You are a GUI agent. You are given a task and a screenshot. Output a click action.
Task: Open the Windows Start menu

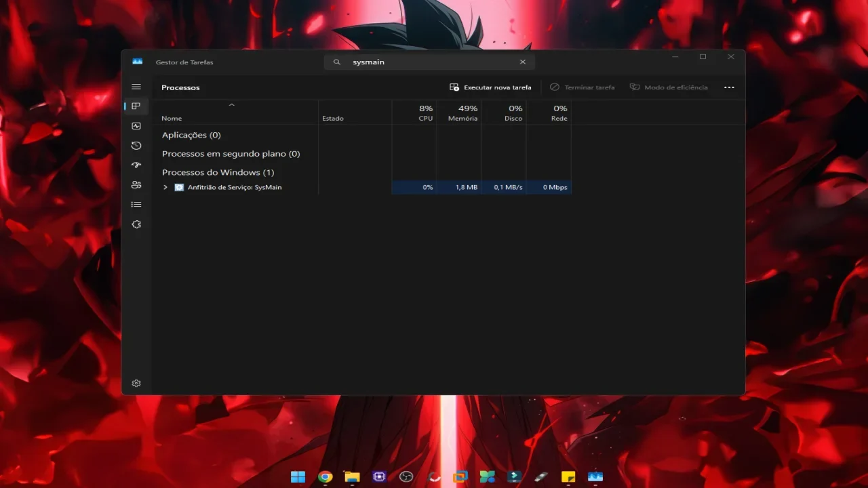pos(298,476)
